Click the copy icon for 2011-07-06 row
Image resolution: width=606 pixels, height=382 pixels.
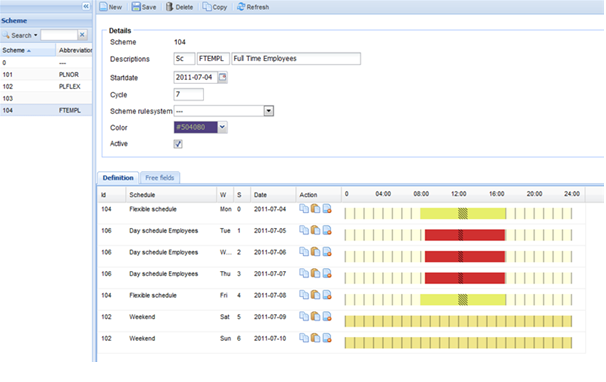click(304, 252)
